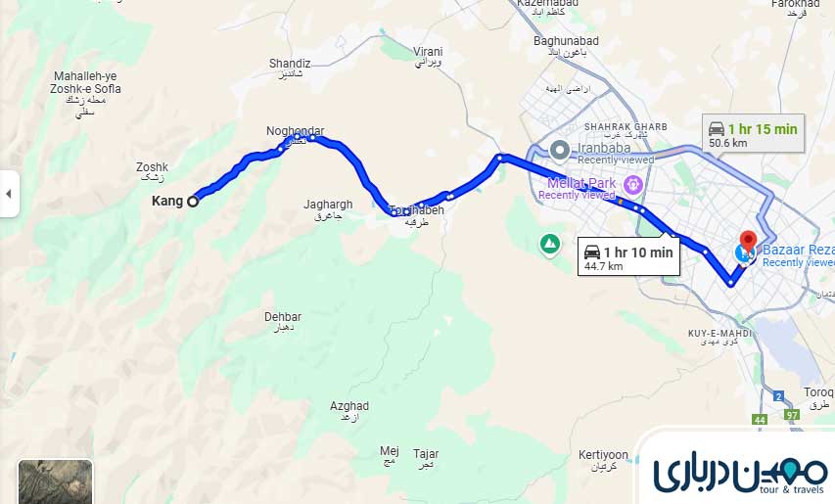
Task: Click the blue route 2 shield
Action: (x=779, y=396)
